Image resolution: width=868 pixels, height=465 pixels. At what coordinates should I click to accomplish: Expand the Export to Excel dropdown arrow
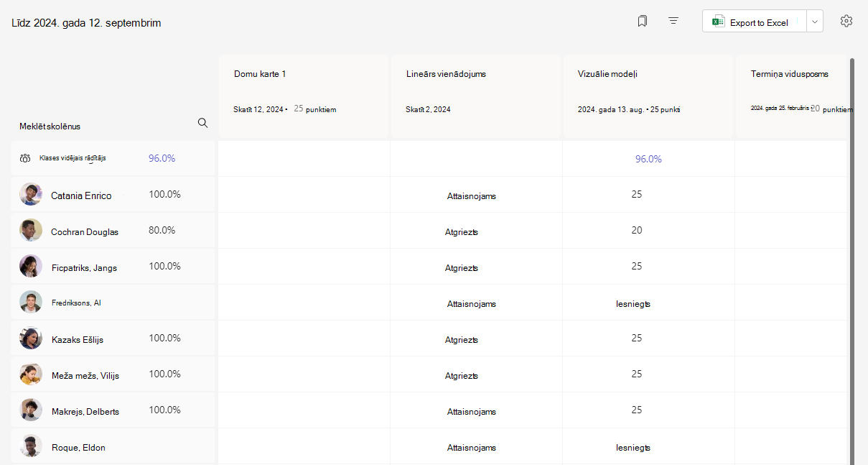pyautogui.click(x=815, y=22)
